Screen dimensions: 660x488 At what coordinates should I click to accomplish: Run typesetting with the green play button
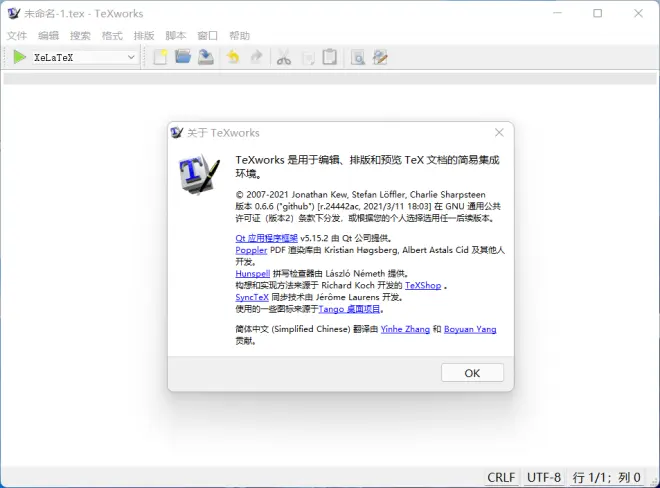pyautogui.click(x=19, y=57)
